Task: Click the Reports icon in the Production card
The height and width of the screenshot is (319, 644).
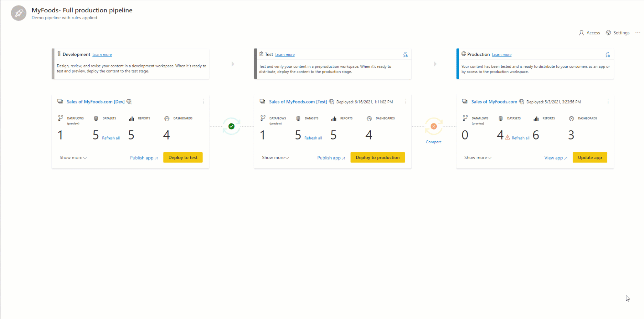Action: pos(536,118)
